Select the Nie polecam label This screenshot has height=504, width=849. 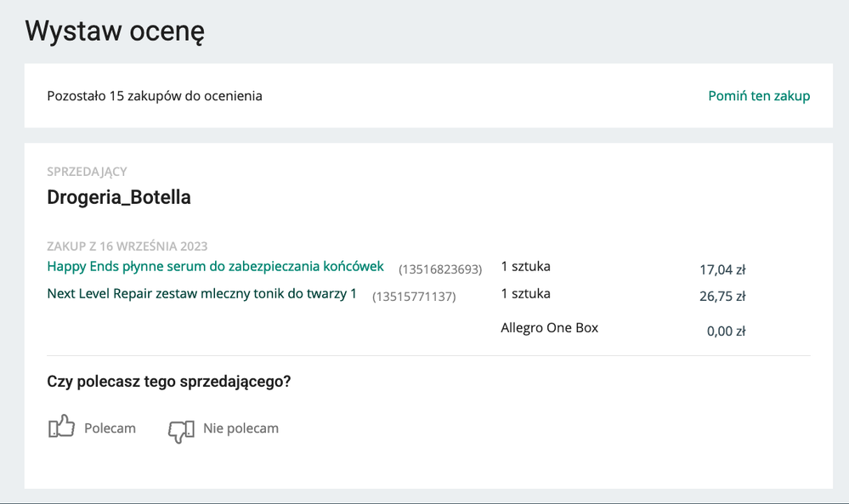(241, 428)
